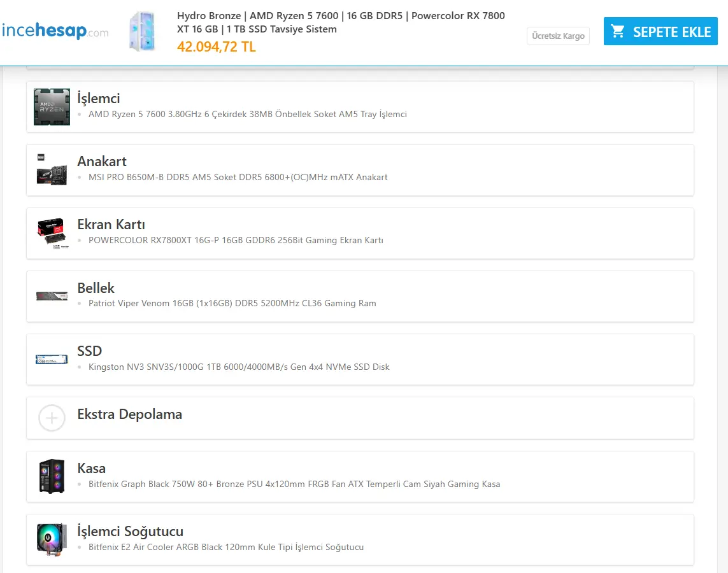This screenshot has width=728, height=573.
Task: Click the Bitfenix ARGB air cooler image
Action: click(52, 539)
